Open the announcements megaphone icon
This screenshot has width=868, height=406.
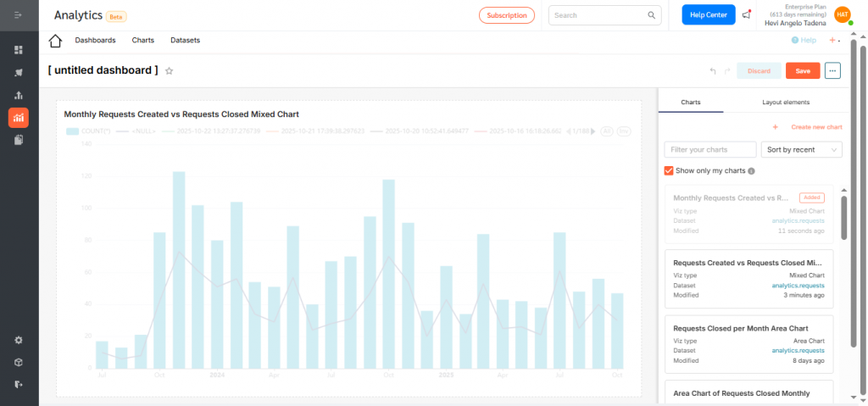coord(746,15)
